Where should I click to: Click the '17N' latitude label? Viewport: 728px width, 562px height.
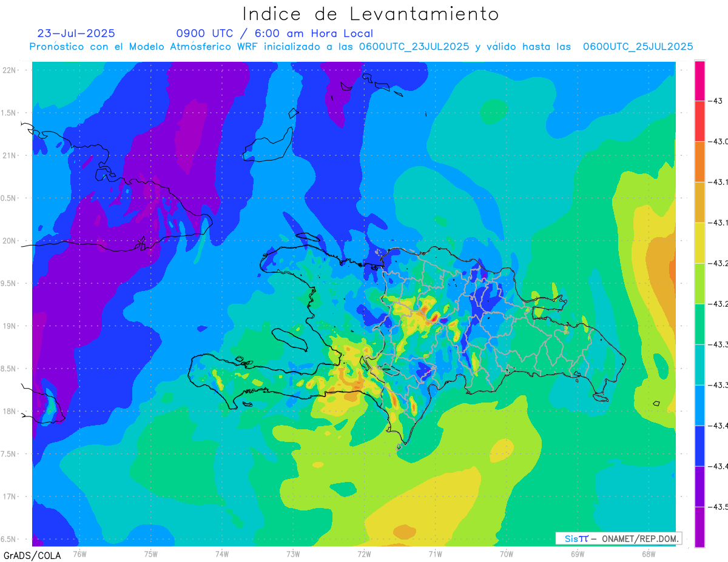(10, 497)
